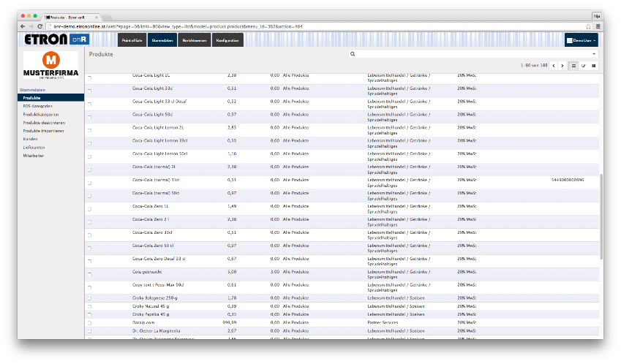Viewport: 621px width, 364px height.
Task: Switch to kanban view icon
Action: pos(593,66)
